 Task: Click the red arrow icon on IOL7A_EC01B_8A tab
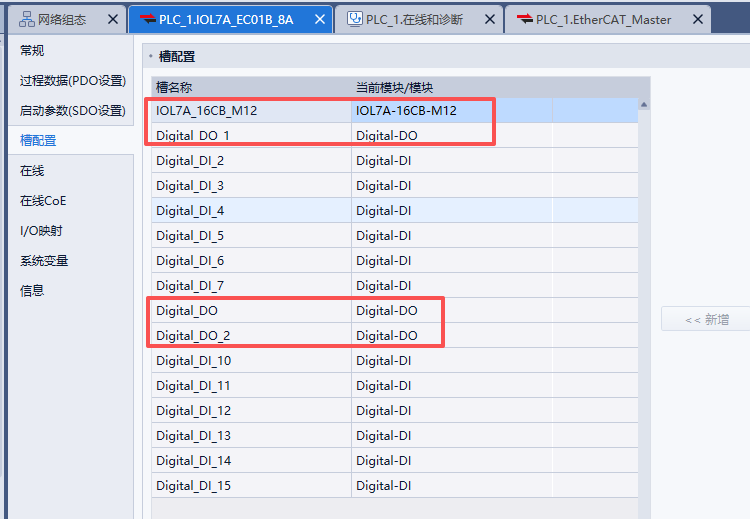(x=148, y=19)
